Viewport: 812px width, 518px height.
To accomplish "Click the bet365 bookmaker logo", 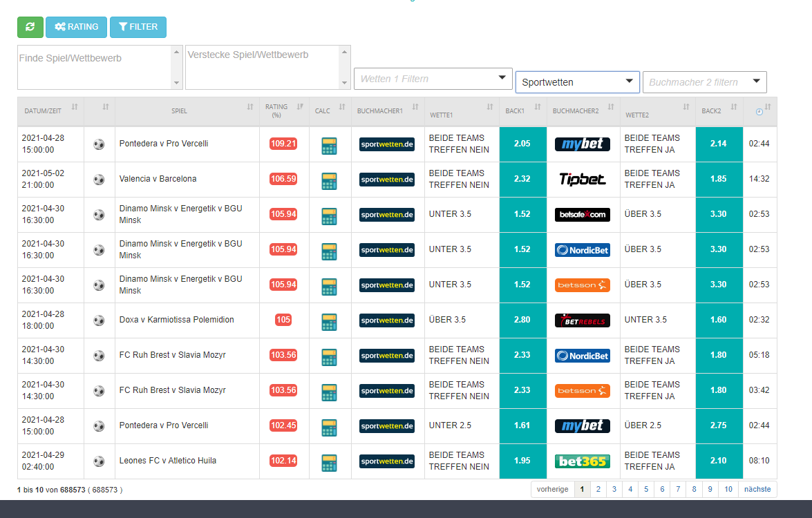I will [x=583, y=461].
